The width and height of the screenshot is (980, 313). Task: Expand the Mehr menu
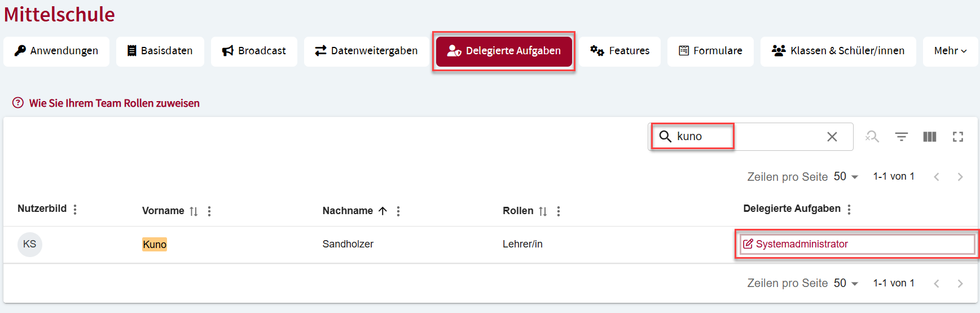[x=950, y=51]
